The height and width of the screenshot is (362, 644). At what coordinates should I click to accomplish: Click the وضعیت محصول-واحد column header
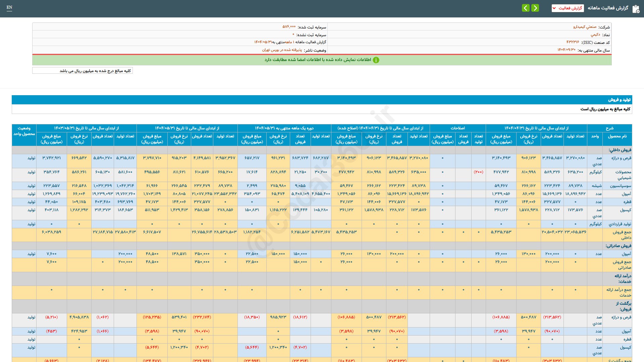[24, 131]
